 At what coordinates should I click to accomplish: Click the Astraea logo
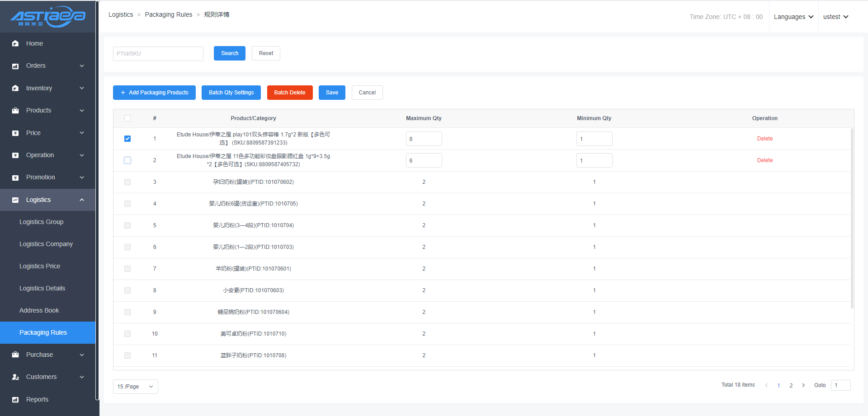click(47, 17)
